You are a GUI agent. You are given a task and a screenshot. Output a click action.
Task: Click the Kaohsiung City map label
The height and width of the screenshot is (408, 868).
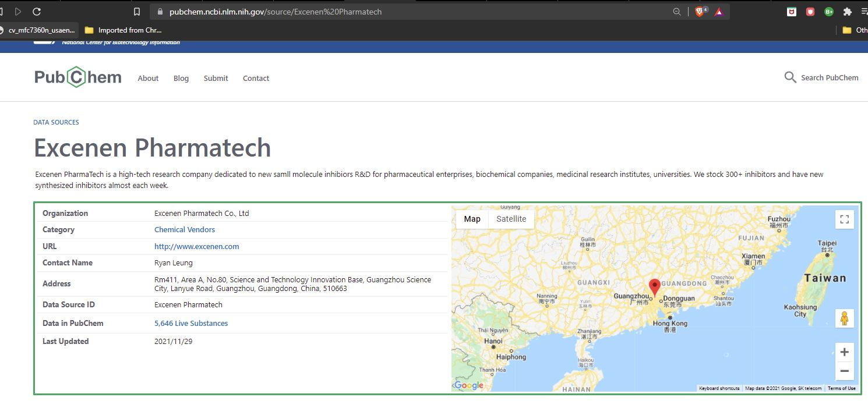(800, 310)
